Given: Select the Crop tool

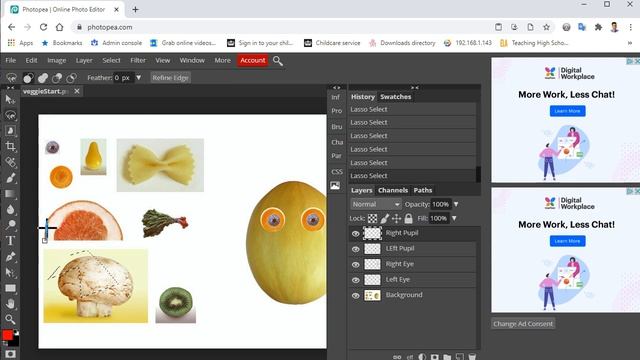Looking at the screenshot, I should (x=10, y=146).
